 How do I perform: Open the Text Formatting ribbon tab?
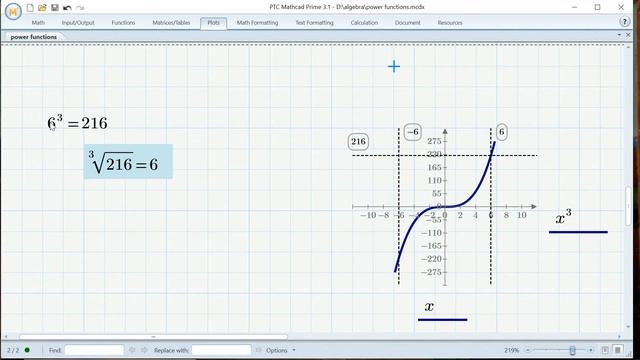(x=314, y=23)
